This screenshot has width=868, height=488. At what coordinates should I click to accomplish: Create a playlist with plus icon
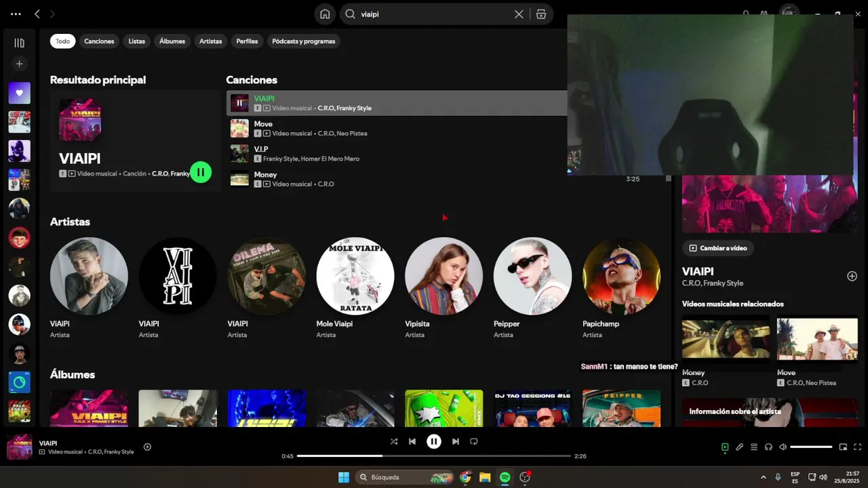click(x=19, y=64)
